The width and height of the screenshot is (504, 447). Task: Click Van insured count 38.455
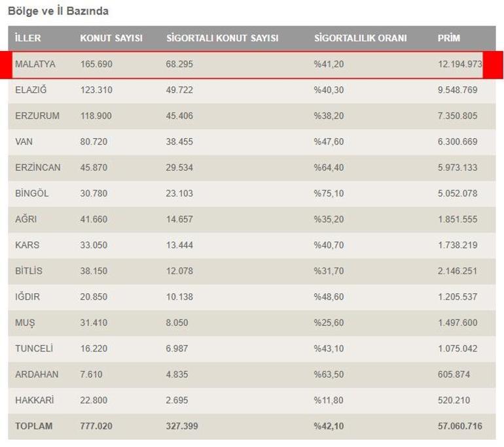pos(179,141)
